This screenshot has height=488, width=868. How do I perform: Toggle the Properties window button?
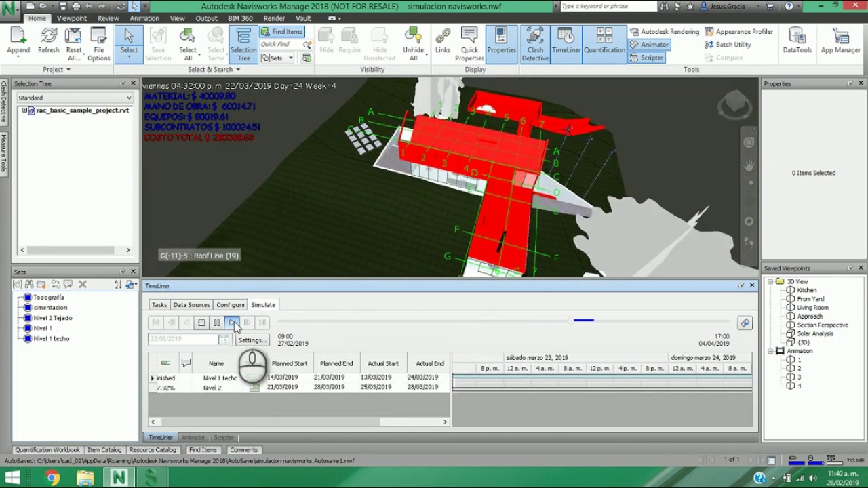pyautogui.click(x=501, y=44)
